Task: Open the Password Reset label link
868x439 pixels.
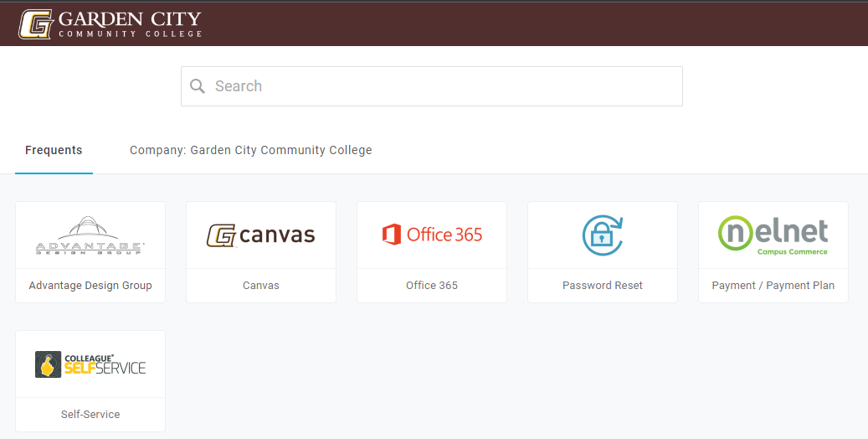Action: (x=603, y=286)
